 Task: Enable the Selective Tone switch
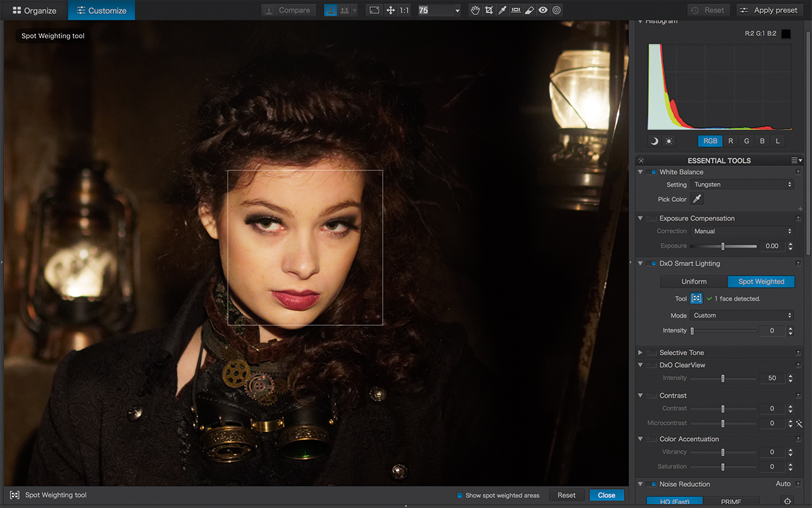pos(652,353)
